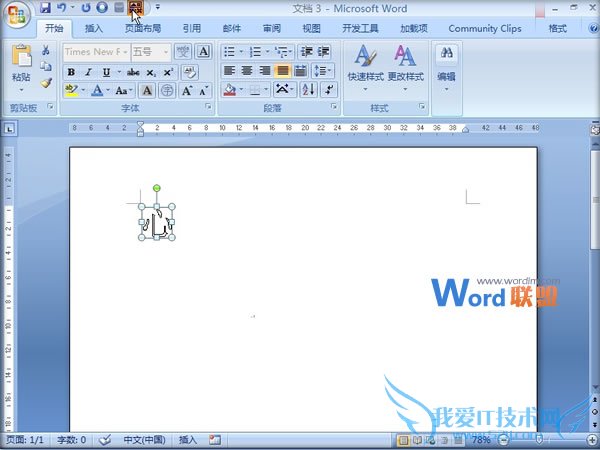Open the Paragraph dialog launcher
Screen dimensions: 600x450
[334, 107]
